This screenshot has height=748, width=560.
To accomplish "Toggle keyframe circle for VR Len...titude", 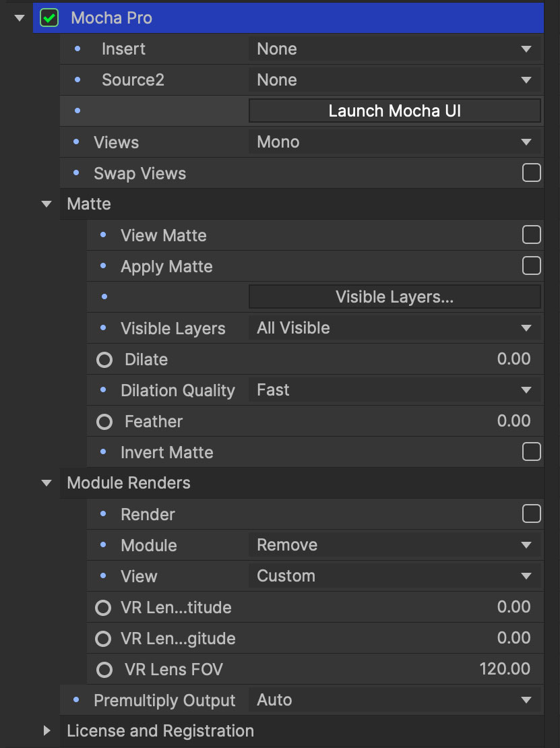I will click(x=103, y=607).
